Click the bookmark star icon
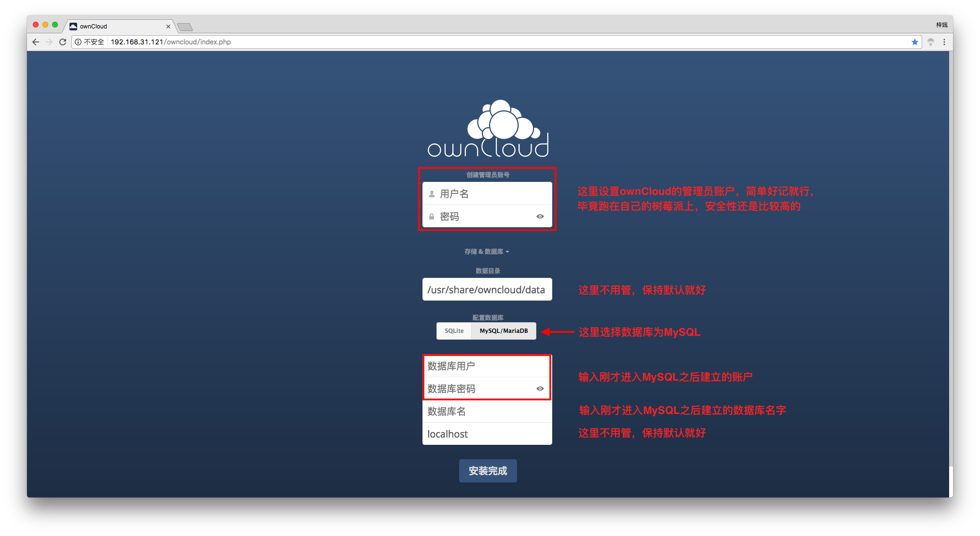The width and height of the screenshot is (980, 536). [x=914, y=42]
